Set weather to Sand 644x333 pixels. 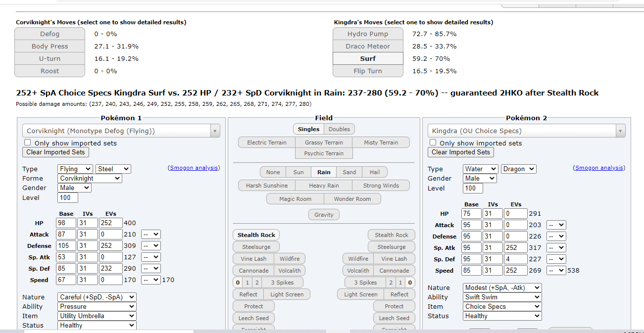[x=349, y=172]
